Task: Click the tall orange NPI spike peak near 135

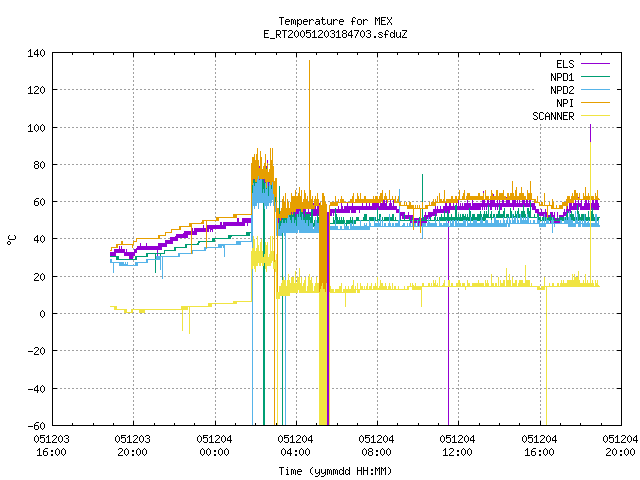Action: pyautogui.click(x=309, y=61)
